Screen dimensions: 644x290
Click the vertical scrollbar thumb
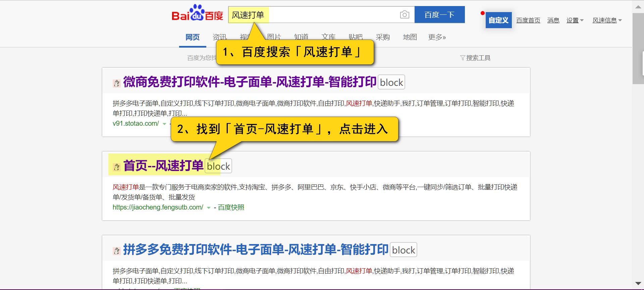(638, 49)
